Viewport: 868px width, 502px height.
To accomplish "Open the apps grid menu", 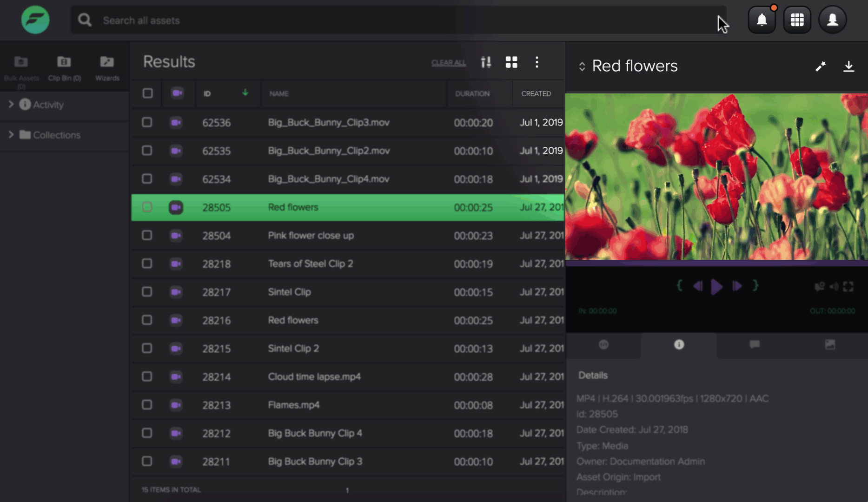I will (x=797, y=20).
